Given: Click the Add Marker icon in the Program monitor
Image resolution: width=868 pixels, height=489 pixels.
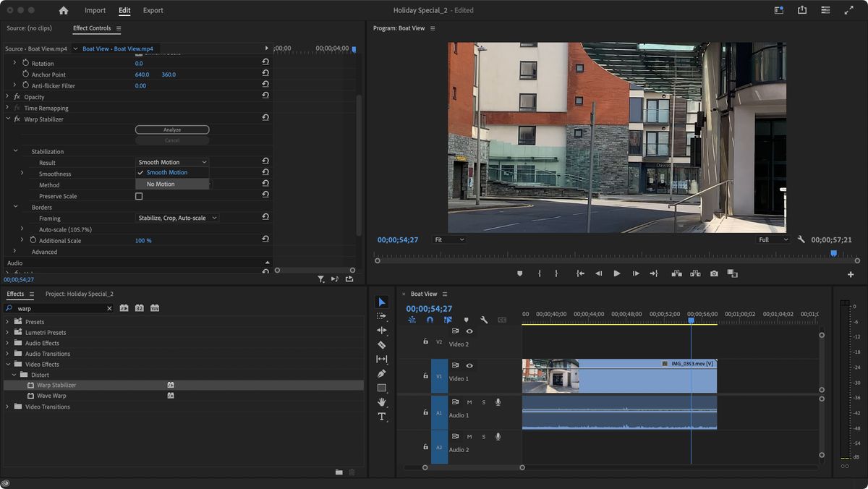Looking at the screenshot, I should pyautogui.click(x=519, y=273).
